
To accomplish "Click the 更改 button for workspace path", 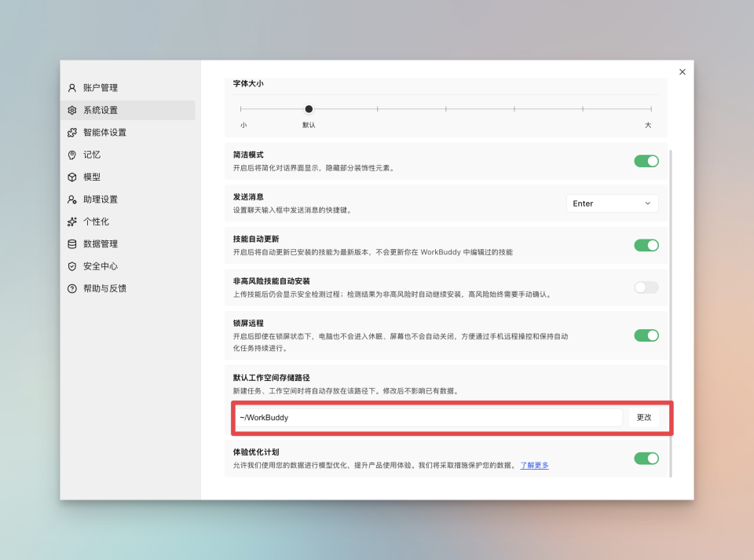I will pos(644,417).
